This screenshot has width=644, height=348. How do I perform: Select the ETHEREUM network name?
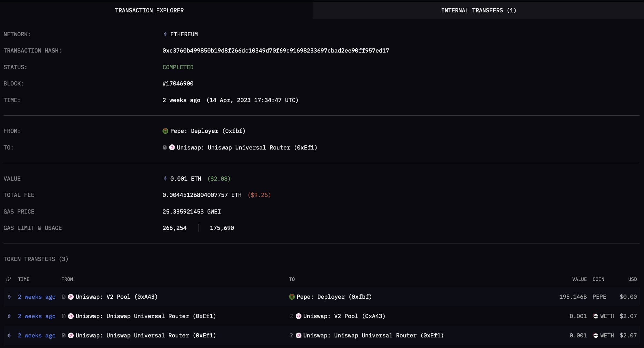point(184,34)
